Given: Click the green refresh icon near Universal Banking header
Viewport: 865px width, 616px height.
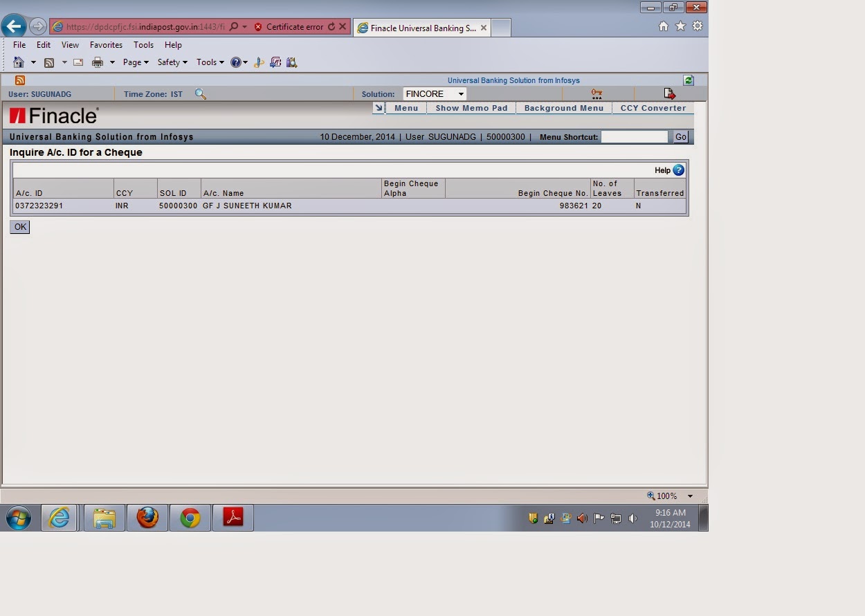Looking at the screenshot, I should (688, 80).
